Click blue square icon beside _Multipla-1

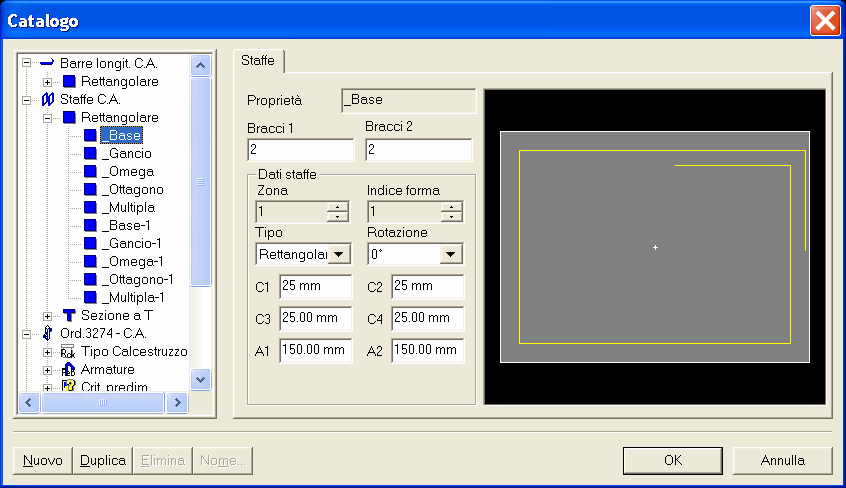point(90,297)
